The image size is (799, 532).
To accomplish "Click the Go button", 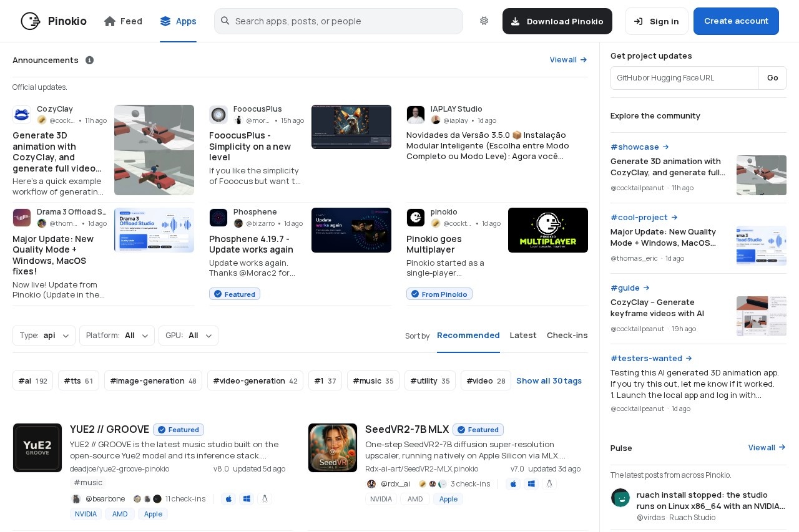I will 773,78.
